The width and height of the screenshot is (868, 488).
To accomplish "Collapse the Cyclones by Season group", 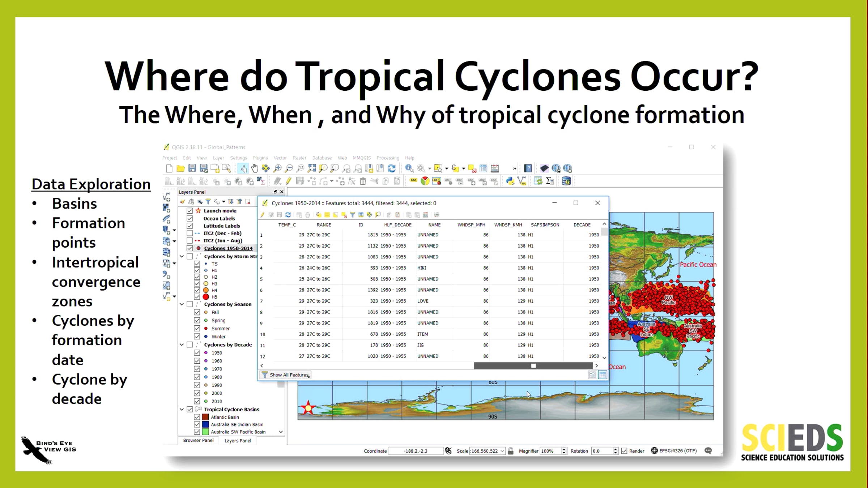I will coord(182,304).
